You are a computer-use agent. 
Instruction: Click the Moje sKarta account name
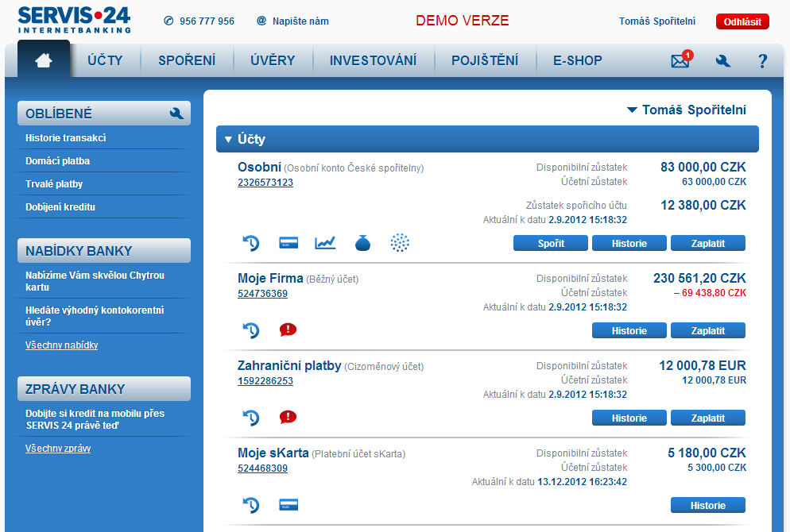click(x=273, y=453)
